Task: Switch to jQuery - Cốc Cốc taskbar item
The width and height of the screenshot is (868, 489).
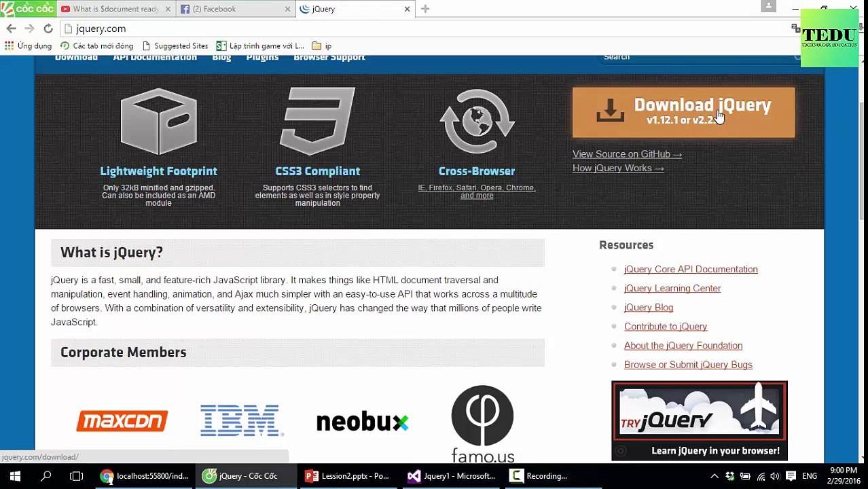Action: pos(247,476)
